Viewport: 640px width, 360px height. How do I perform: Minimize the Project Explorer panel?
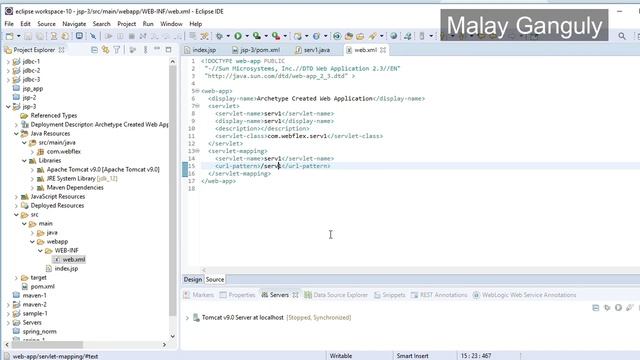coord(157,50)
